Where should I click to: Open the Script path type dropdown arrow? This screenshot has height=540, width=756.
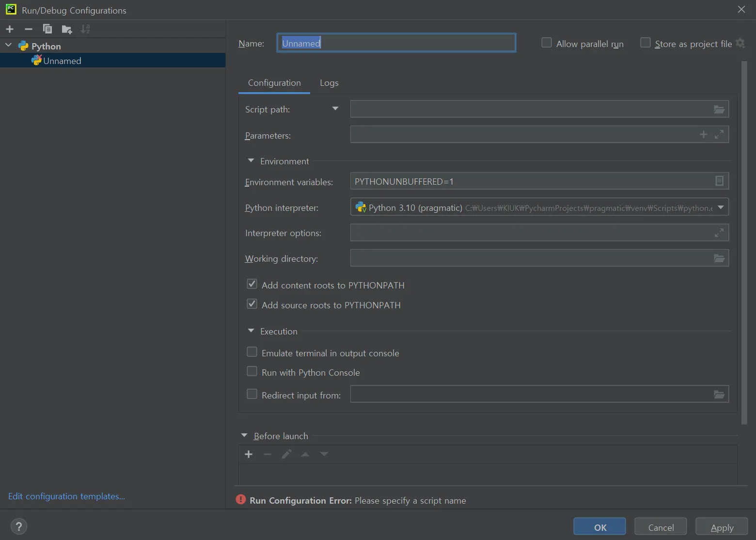point(335,109)
